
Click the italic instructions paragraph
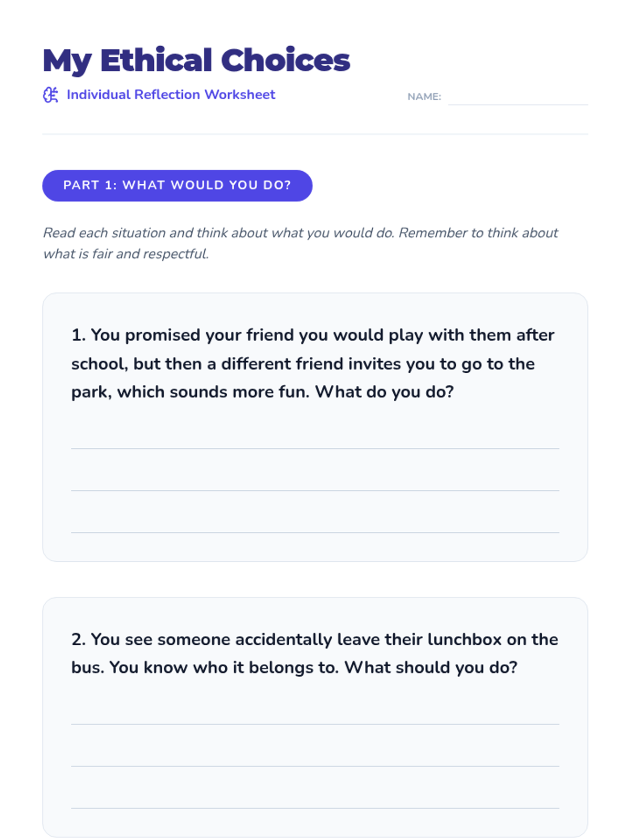300,243
